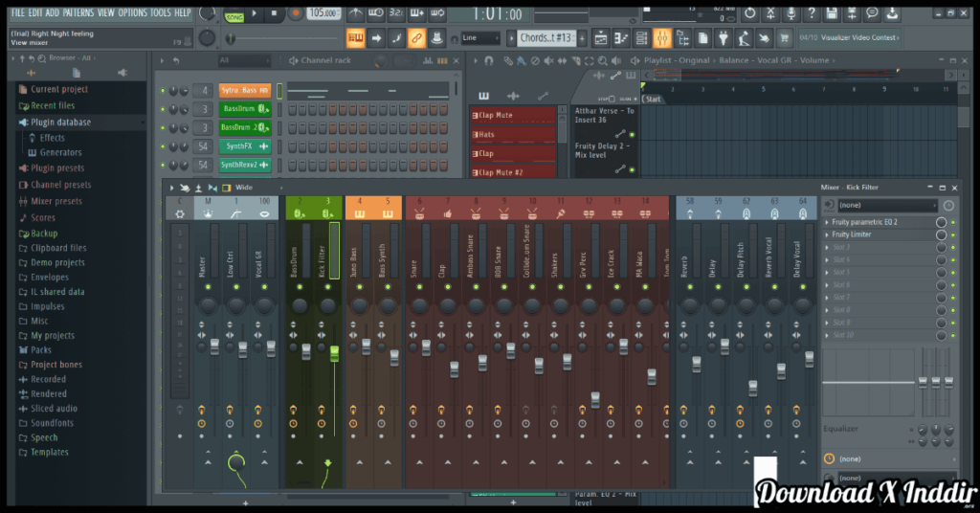Toggle Fruity Delay 2 track mute LED
Image resolution: width=980 pixels, height=513 pixels.
coord(632,169)
